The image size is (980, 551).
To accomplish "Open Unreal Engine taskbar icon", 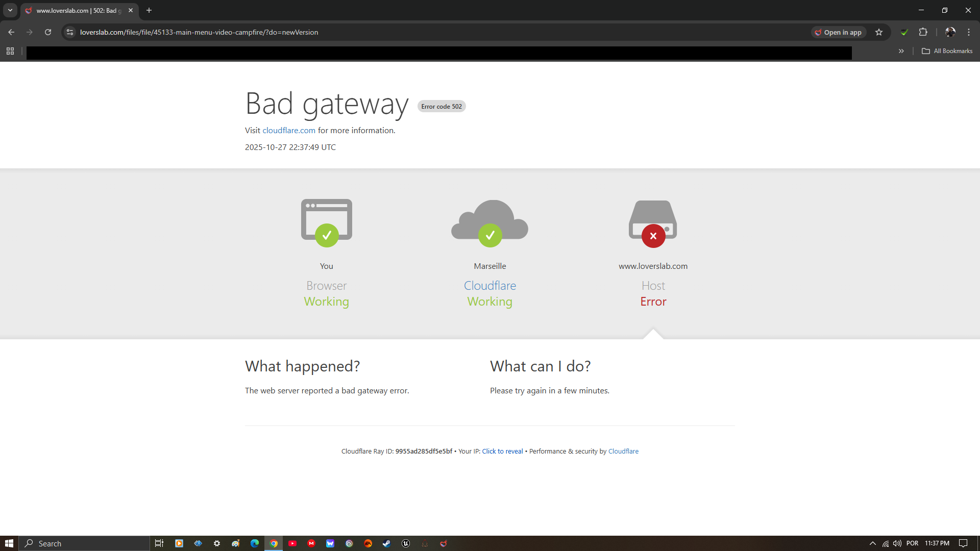I will click(406, 543).
